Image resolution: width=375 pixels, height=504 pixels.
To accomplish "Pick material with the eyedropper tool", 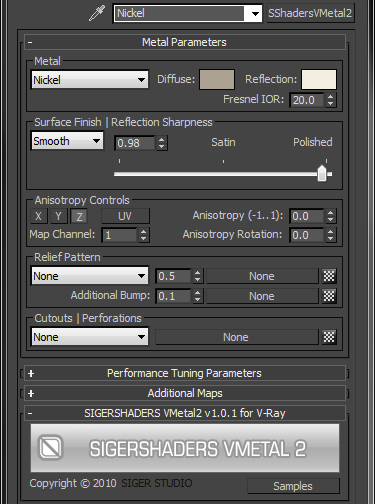I will point(97,13).
